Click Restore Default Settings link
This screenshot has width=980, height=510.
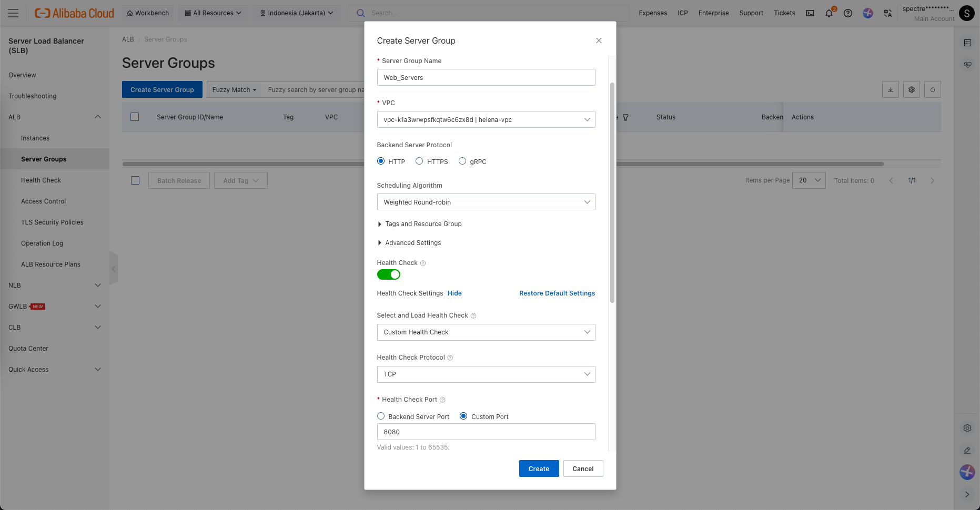tap(557, 293)
